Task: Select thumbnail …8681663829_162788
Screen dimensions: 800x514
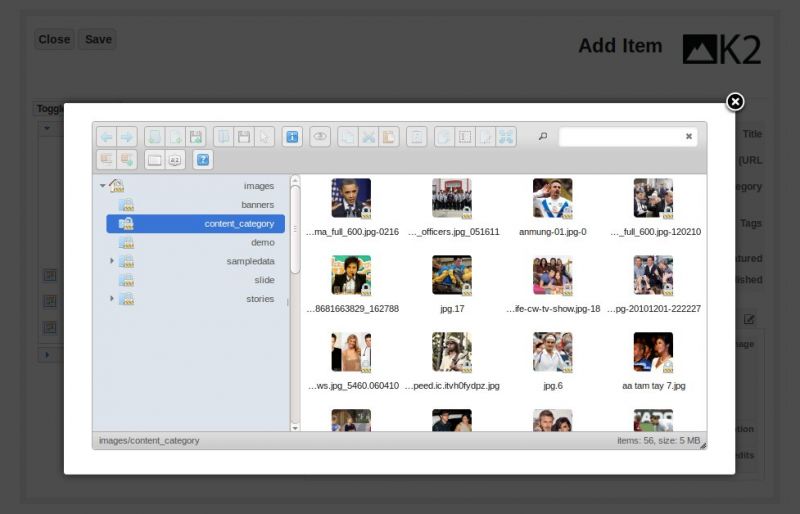Action: tap(351, 276)
